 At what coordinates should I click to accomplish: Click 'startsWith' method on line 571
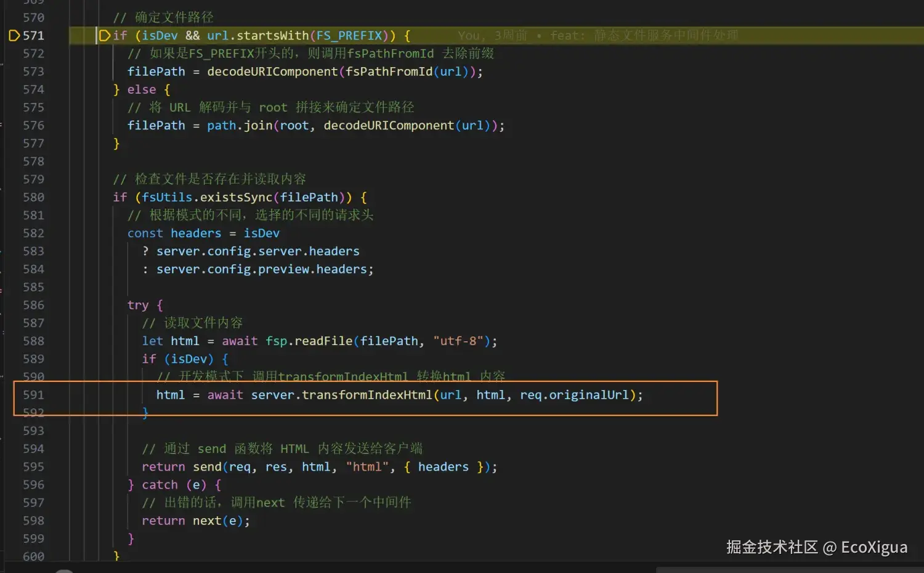pyautogui.click(x=273, y=36)
